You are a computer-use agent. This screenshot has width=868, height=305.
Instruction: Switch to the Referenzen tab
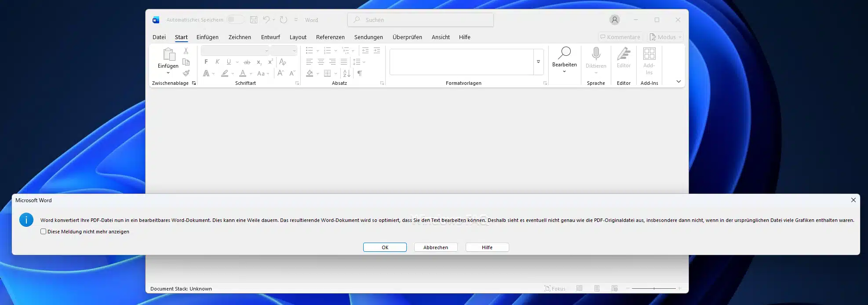point(330,37)
